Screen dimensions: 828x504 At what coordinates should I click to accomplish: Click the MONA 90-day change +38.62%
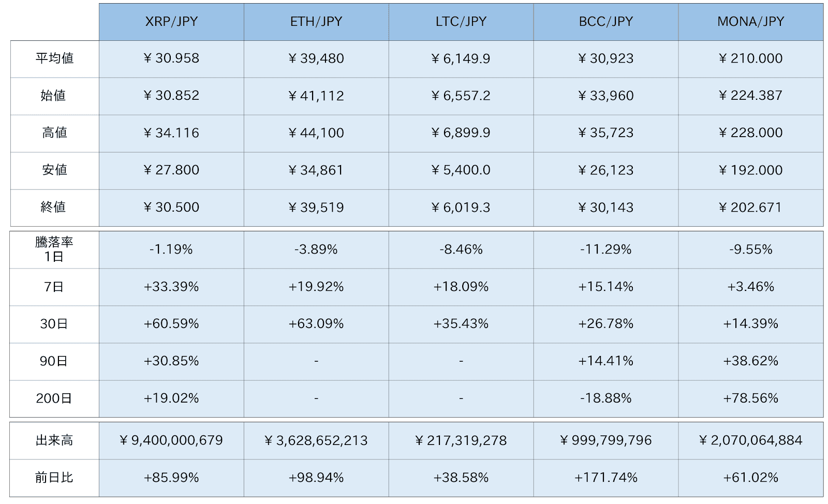pos(751,361)
